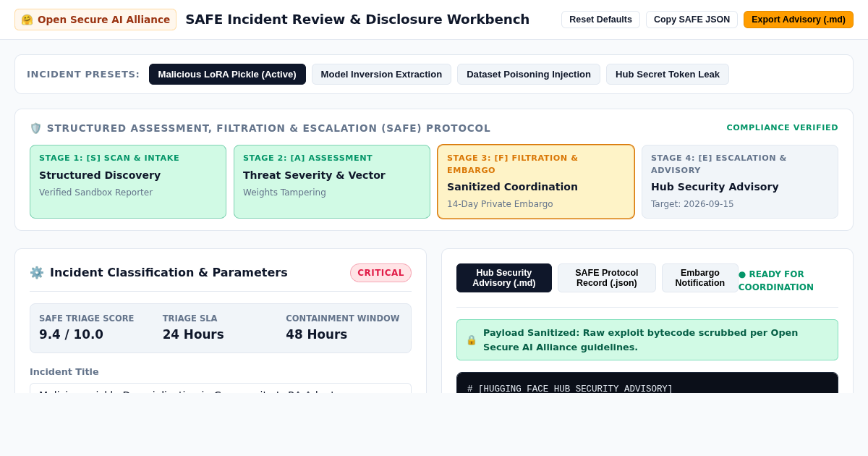Export the advisory as markdown

tap(799, 20)
